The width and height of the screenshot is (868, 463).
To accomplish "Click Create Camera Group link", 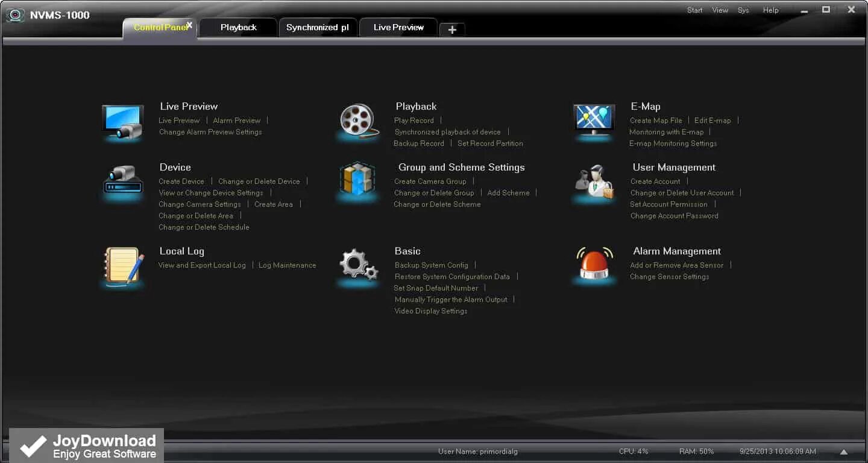I will point(430,181).
